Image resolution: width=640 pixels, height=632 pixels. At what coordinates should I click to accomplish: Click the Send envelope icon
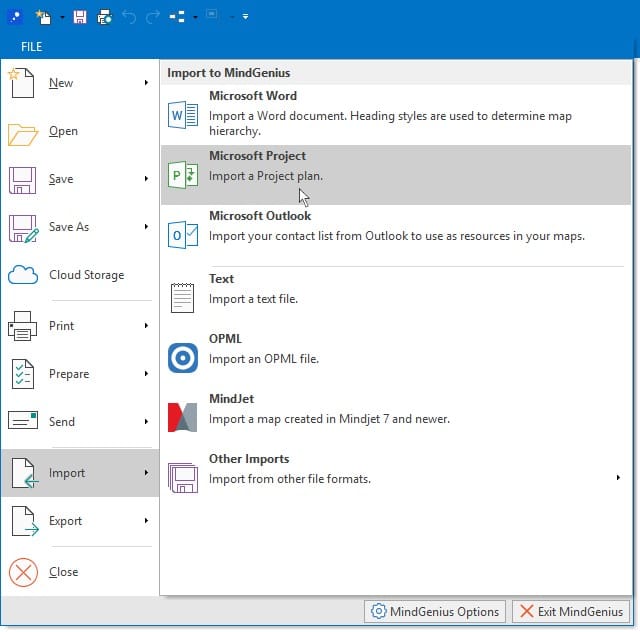tap(23, 420)
